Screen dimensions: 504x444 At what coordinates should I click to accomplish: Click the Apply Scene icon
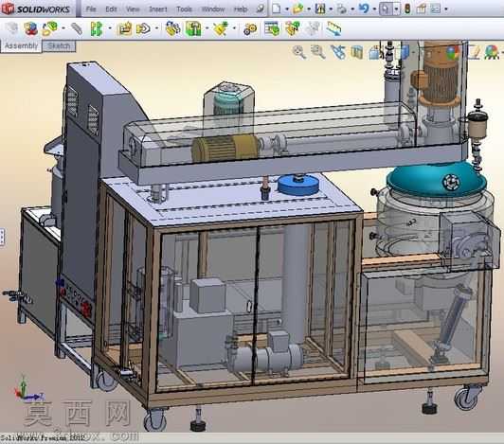point(474,52)
